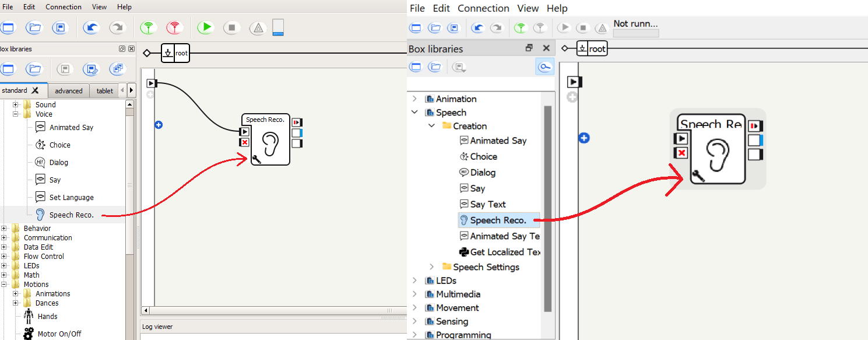The width and height of the screenshot is (868, 340).
Task: Click the wrench icon on right Speech Reco. box
Action: point(698,176)
